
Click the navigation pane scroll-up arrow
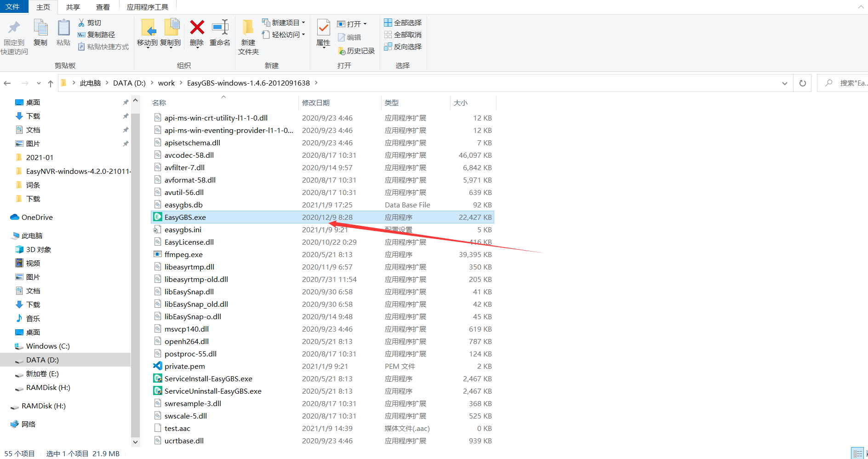pos(135,100)
